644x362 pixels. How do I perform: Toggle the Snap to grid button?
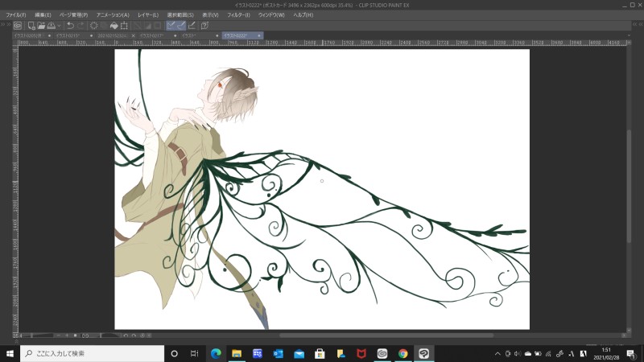pyautogui.click(x=192, y=25)
